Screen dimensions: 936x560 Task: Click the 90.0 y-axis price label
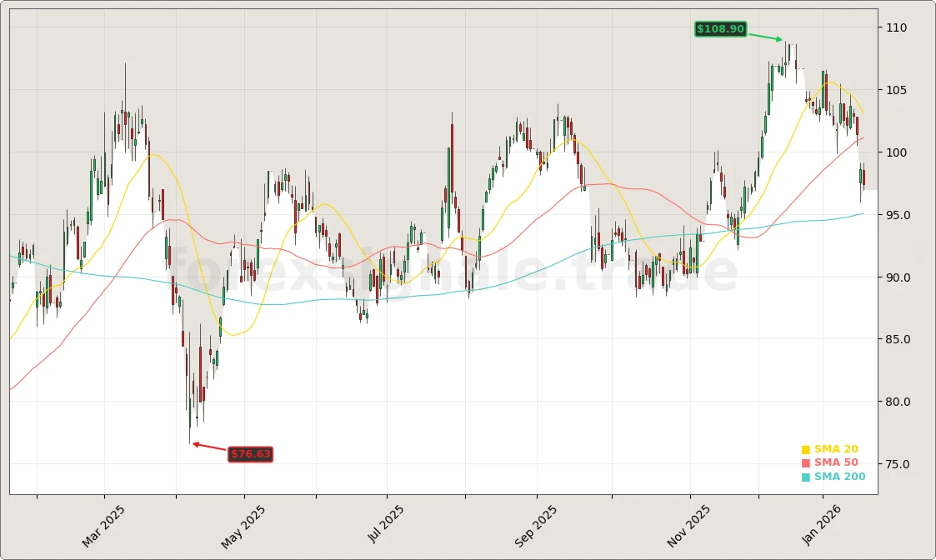[898, 277]
